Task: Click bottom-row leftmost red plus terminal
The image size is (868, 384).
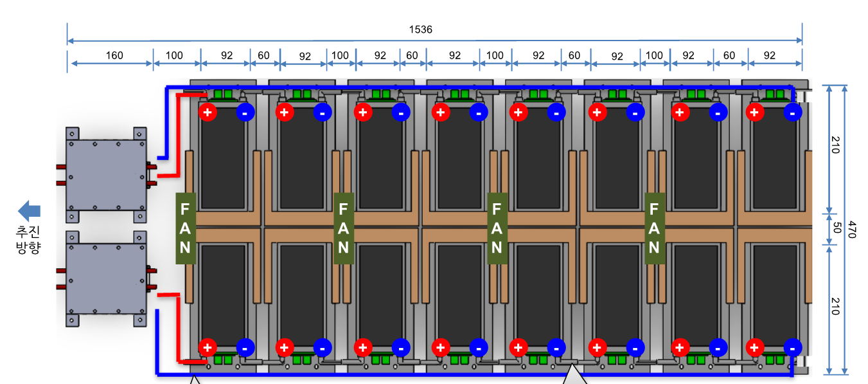Action: [x=207, y=347]
